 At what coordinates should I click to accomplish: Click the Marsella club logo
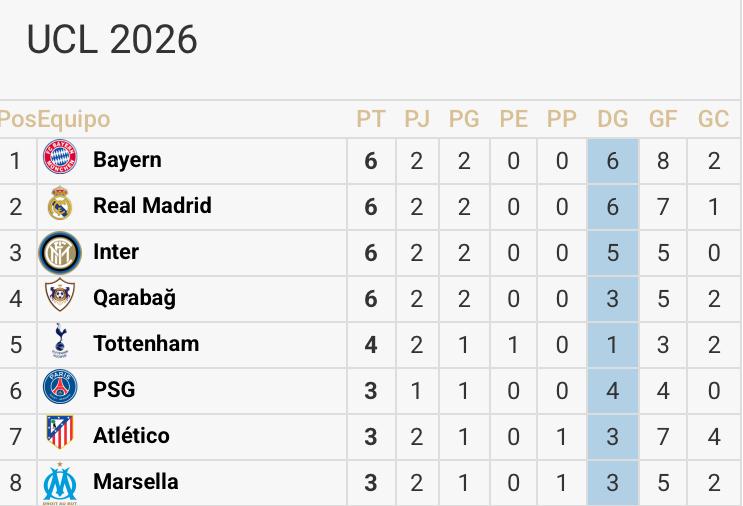60,483
